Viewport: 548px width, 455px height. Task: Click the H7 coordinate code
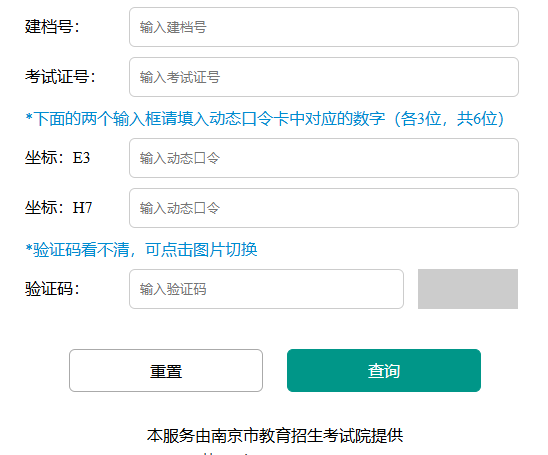coord(82,208)
